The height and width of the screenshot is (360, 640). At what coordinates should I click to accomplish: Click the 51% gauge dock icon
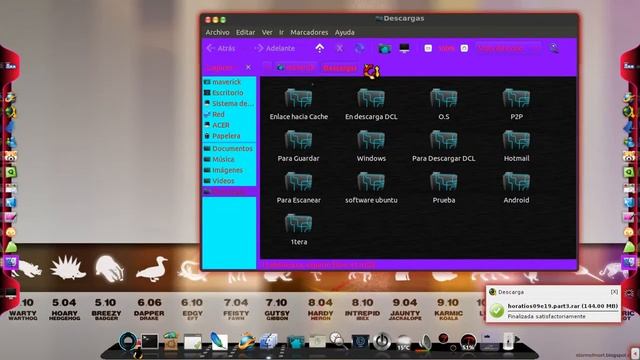point(468,342)
